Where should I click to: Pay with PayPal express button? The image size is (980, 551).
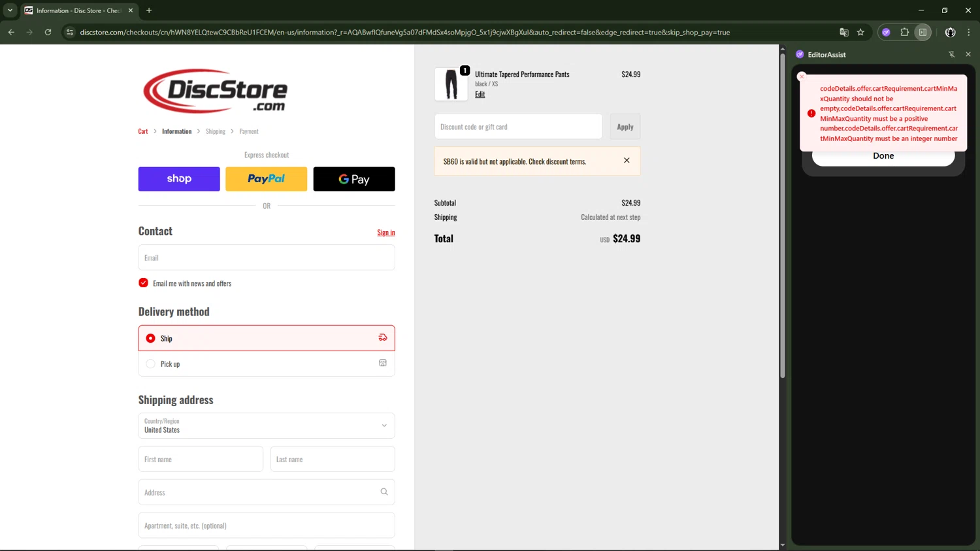click(267, 179)
